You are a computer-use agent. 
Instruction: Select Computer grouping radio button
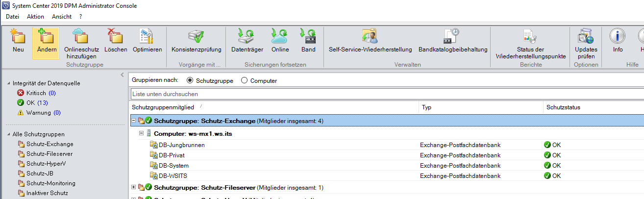244,80
